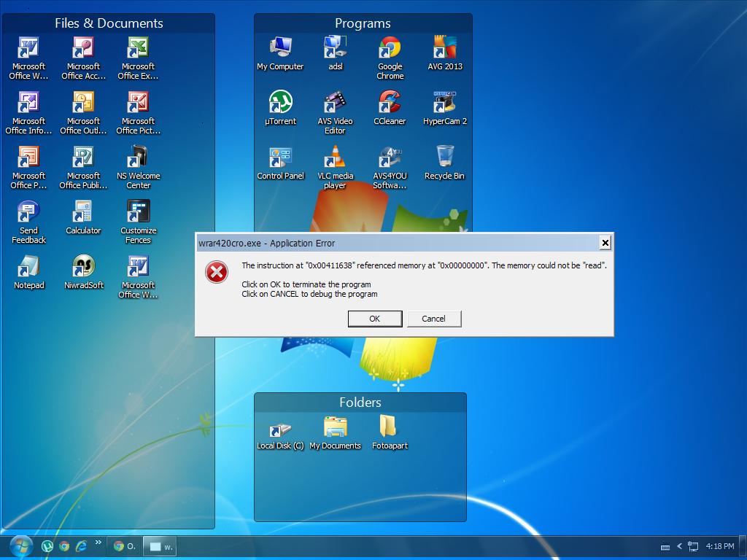The image size is (747, 560).
Task: Select the VLC media player icon
Action: [335, 168]
